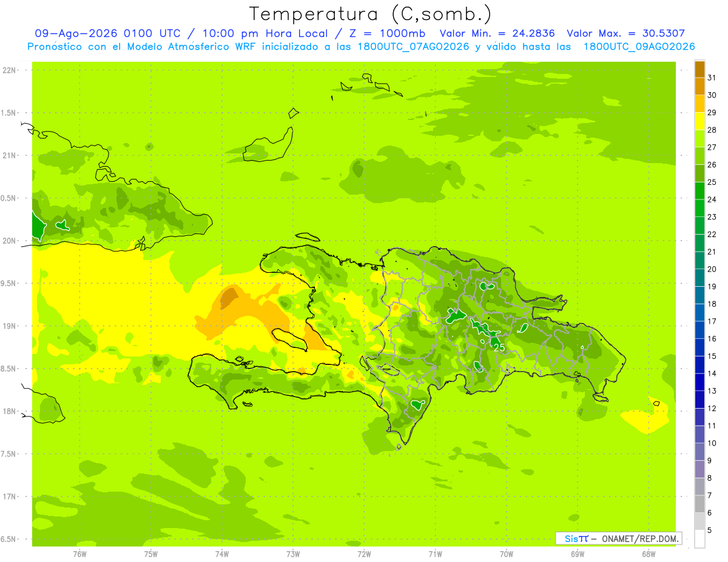
Task: Select the legend number "25" on the color scale
Action: (x=712, y=182)
